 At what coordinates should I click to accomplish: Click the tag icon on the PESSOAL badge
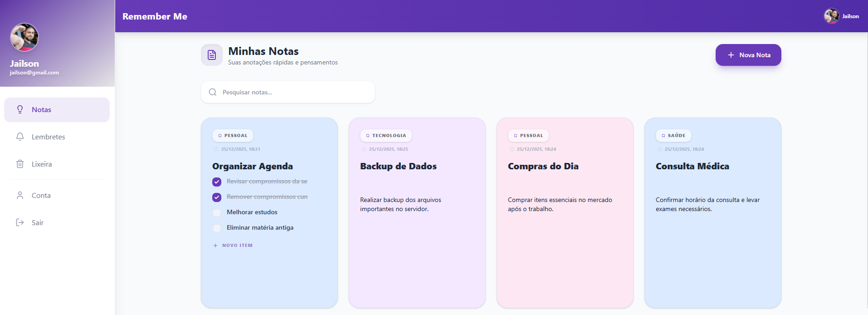pyautogui.click(x=219, y=135)
